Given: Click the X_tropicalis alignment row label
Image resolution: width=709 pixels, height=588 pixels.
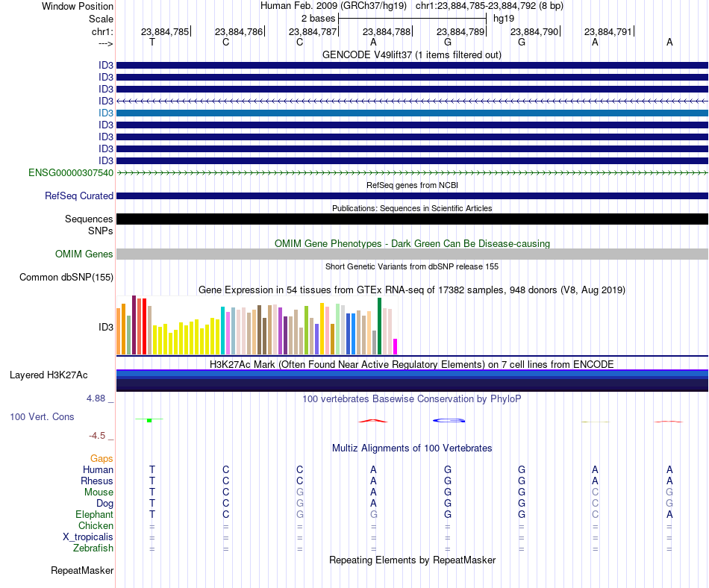Looking at the screenshot, I should click(x=88, y=537).
